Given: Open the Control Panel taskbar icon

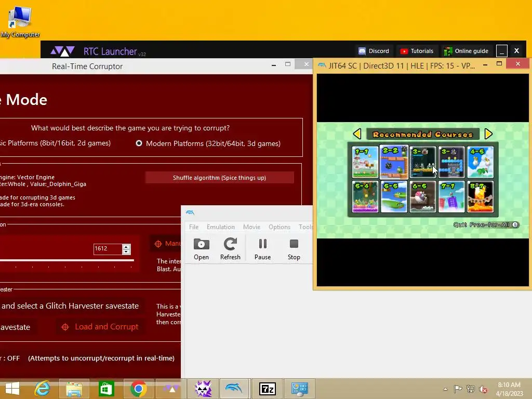Looking at the screenshot, I should (x=300, y=389).
